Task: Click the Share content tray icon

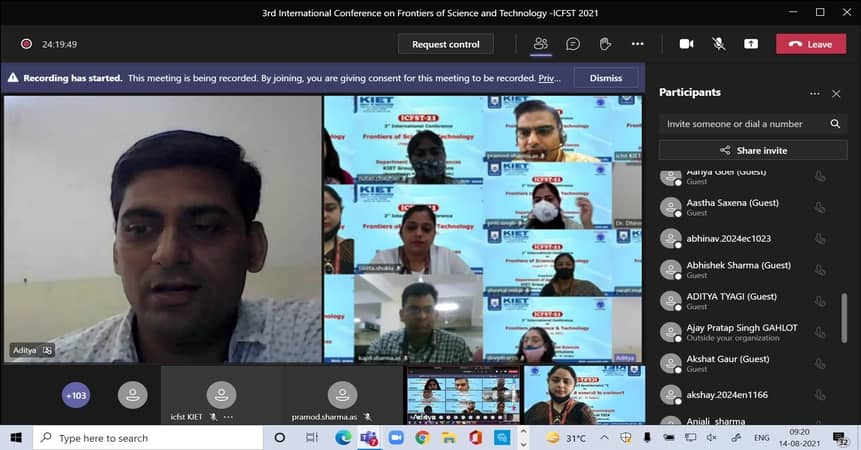Action: (750, 44)
